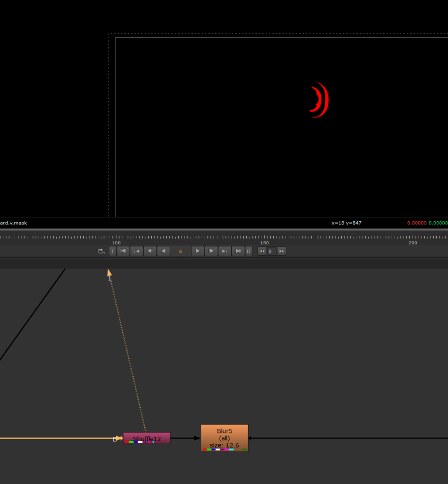Image resolution: width=448 pixels, height=484 pixels.
Task: Click the red channel value 0.00000
Action: coord(417,223)
